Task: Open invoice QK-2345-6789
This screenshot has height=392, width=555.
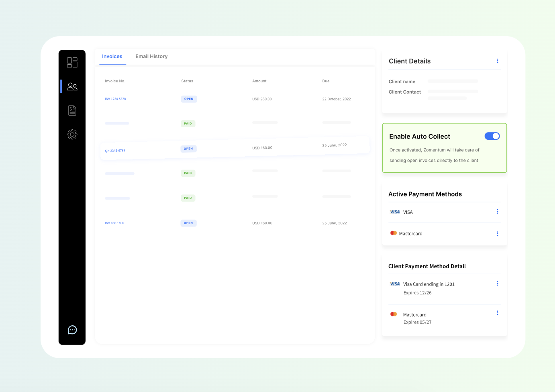Action: (115, 151)
